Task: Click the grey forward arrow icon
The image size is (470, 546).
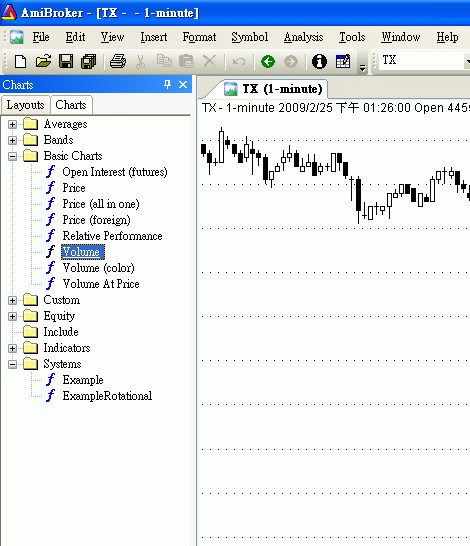Action: point(291,62)
